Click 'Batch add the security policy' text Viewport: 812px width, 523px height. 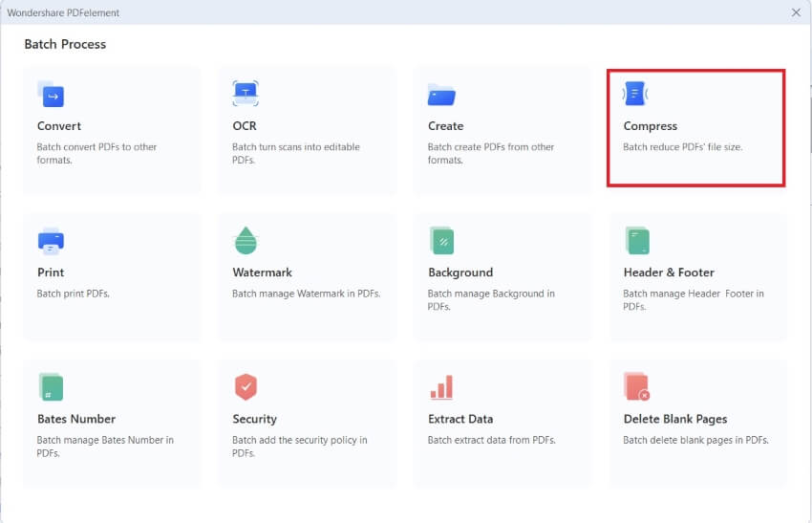click(x=299, y=447)
